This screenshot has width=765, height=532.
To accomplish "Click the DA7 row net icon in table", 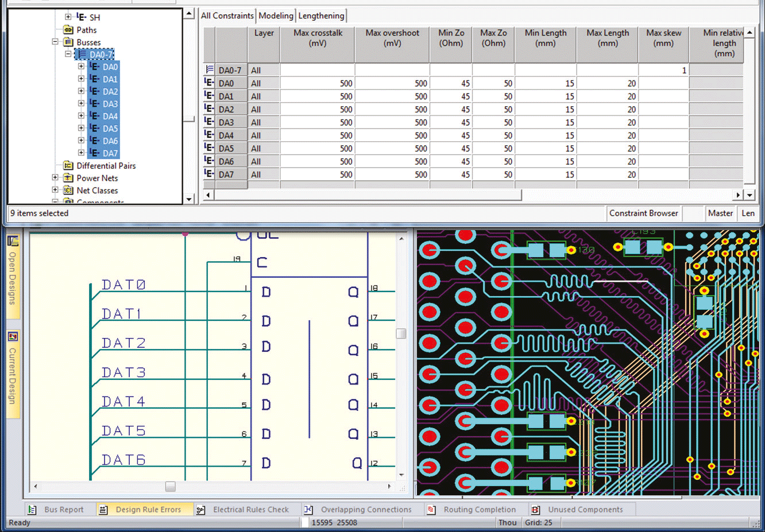I will pos(210,174).
